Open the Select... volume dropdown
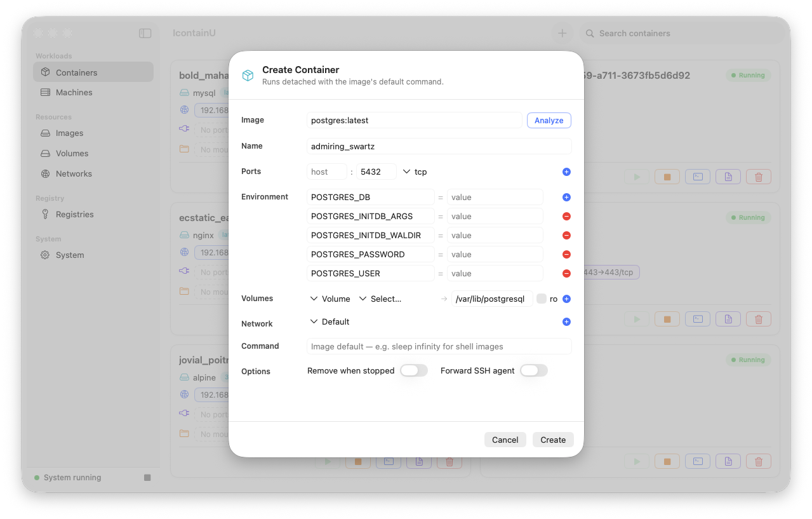 point(380,299)
